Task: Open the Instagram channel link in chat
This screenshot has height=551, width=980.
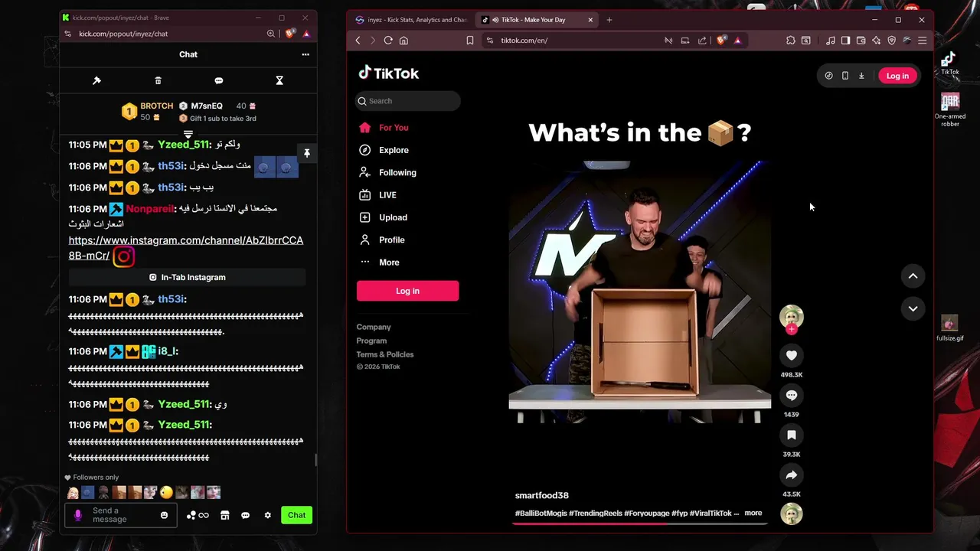Action: tap(186, 247)
